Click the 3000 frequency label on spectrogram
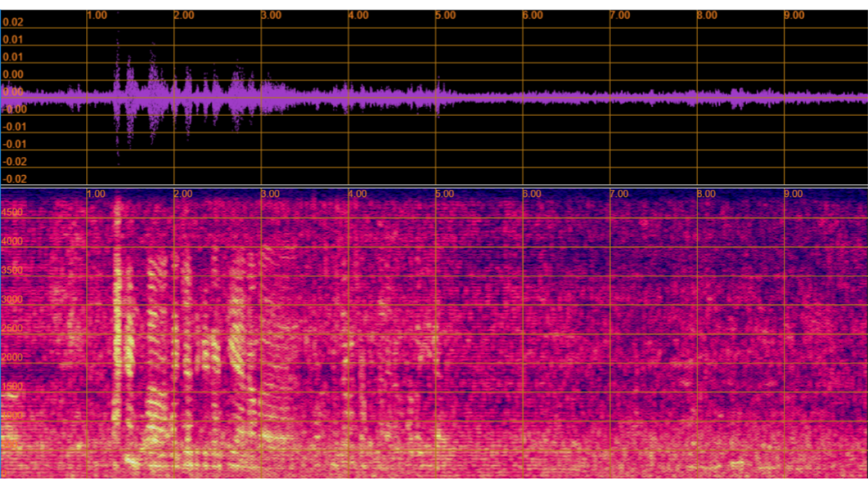 pyautogui.click(x=13, y=300)
